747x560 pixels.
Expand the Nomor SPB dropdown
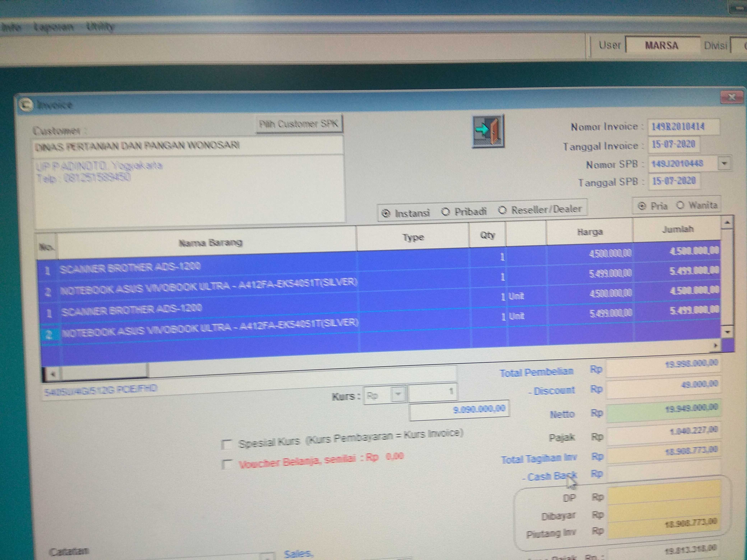[x=724, y=164]
